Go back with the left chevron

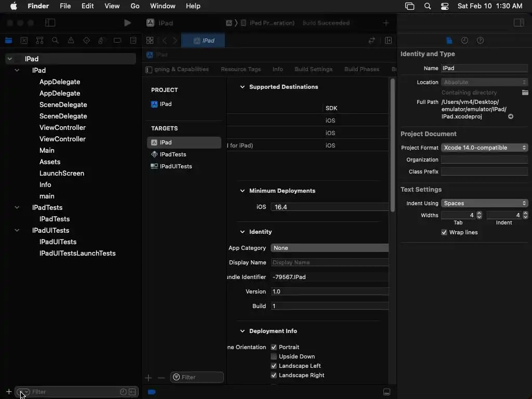tap(165, 41)
